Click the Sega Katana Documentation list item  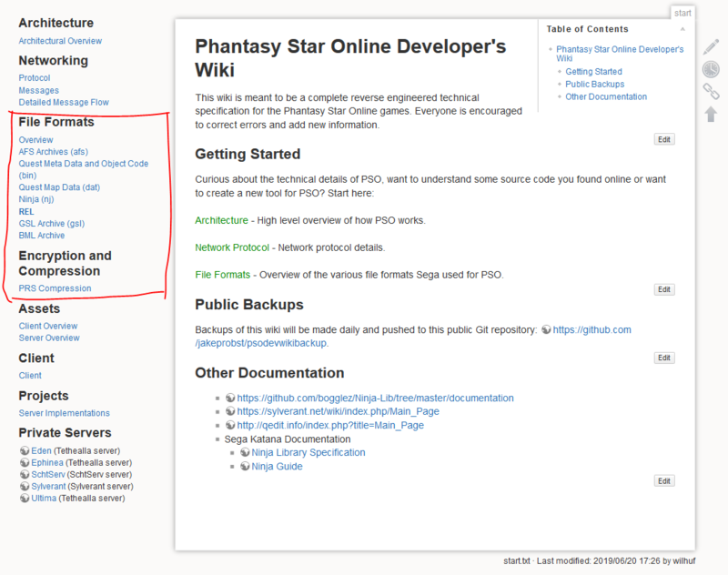click(288, 439)
